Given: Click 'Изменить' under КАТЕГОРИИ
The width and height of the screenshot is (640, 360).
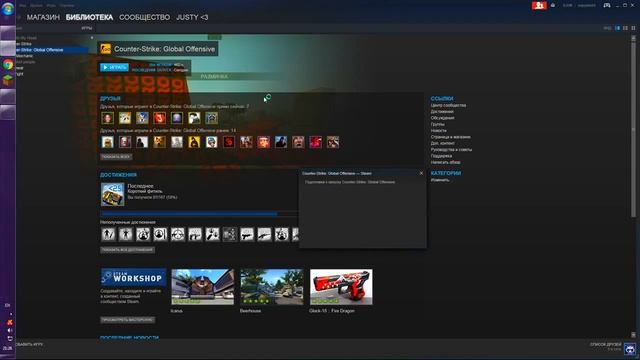Looking at the screenshot, I should (x=440, y=180).
